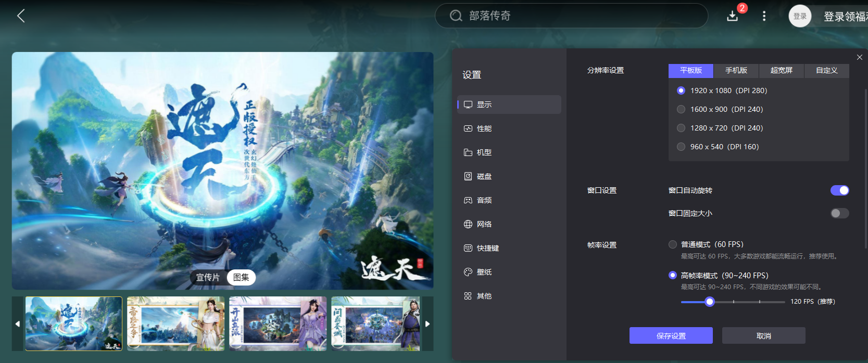Close the settings dialog with X
This screenshot has height=363, width=868.
click(x=860, y=57)
